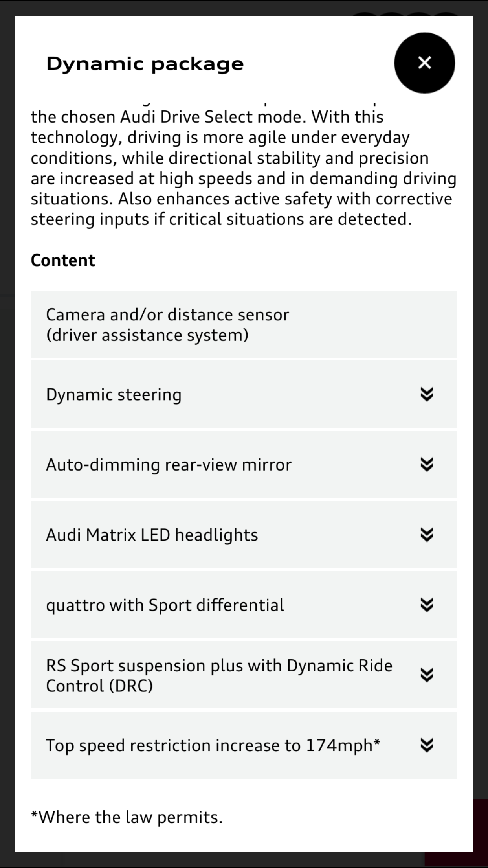Select the Camera and/or distance sensor row
The width and height of the screenshot is (488, 868).
point(167,325)
